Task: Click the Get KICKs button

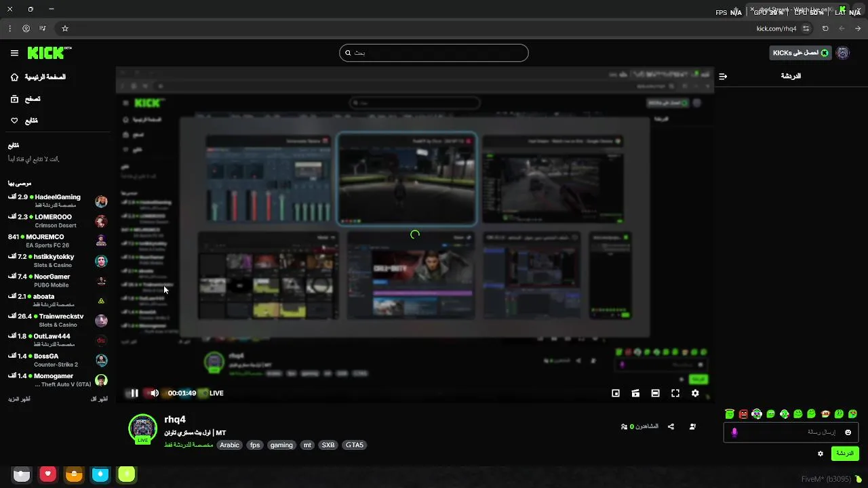Action: 800,53
